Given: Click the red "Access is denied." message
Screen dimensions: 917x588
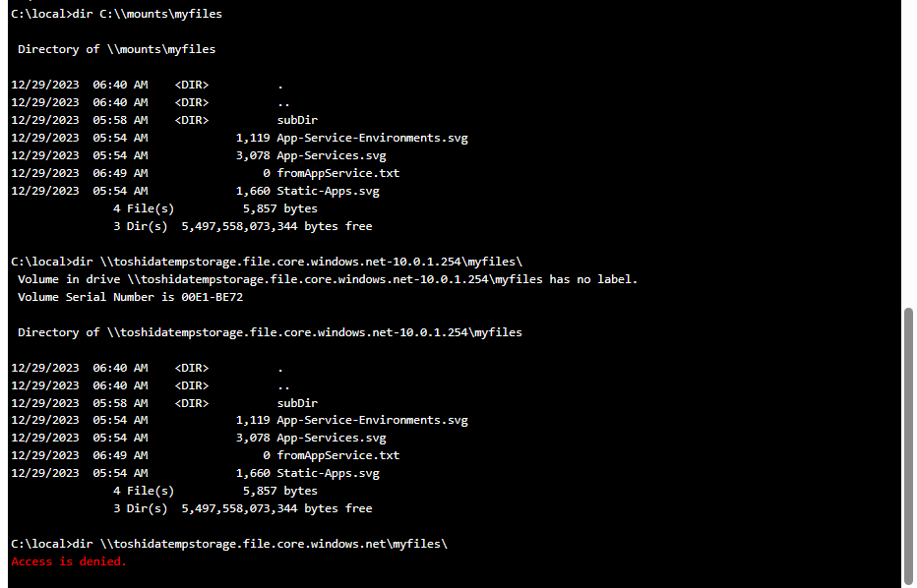Looking at the screenshot, I should coord(69,561).
